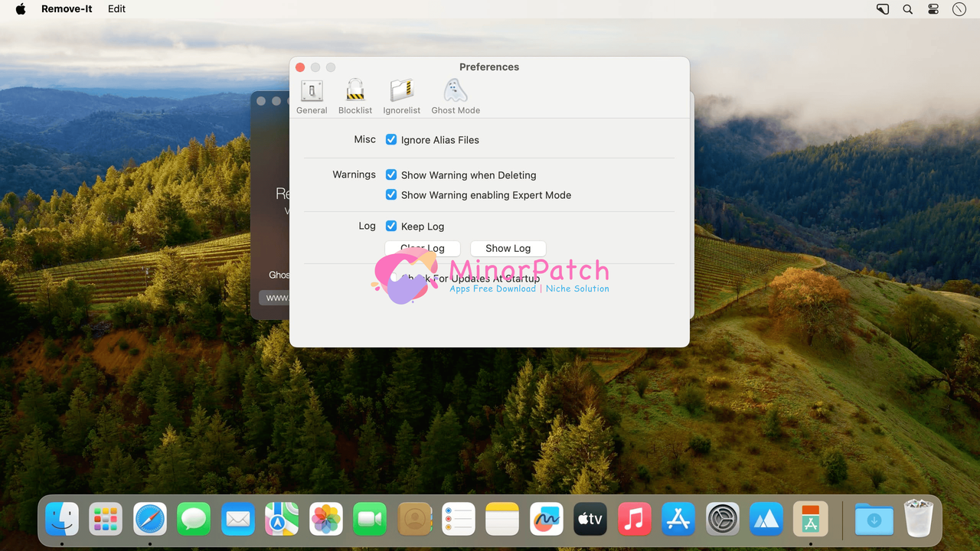The image size is (980, 551).
Task: Open the Blocklist preferences tab
Action: point(355,96)
